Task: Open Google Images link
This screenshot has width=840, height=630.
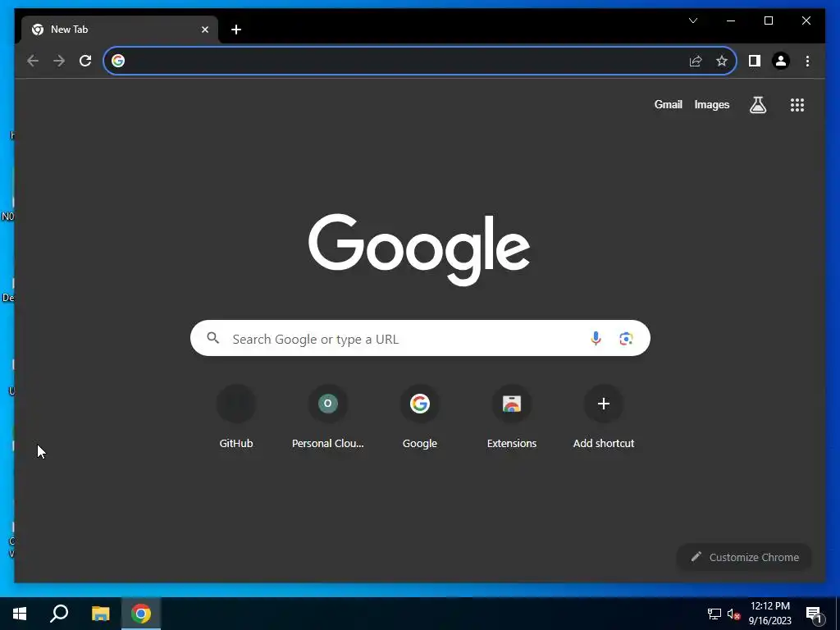Action: [711, 104]
